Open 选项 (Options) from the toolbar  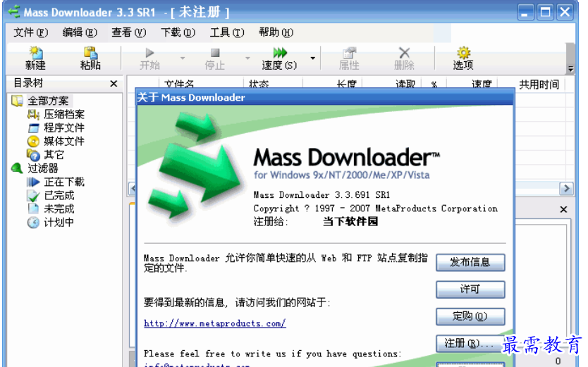click(463, 58)
